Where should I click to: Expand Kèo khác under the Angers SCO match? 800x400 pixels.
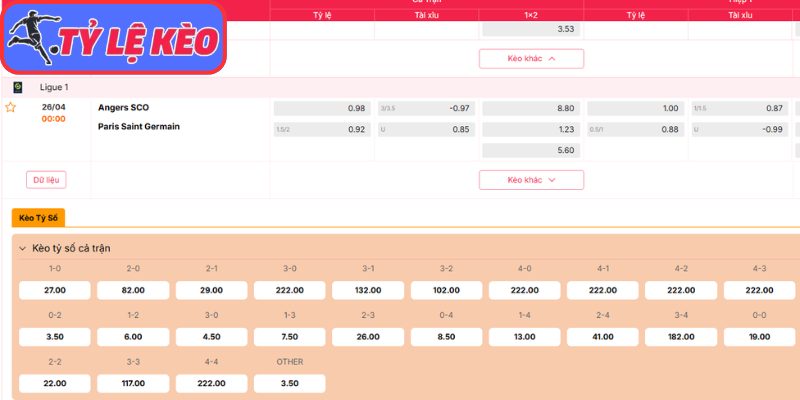pyautogui.click(x=531, y=180)
